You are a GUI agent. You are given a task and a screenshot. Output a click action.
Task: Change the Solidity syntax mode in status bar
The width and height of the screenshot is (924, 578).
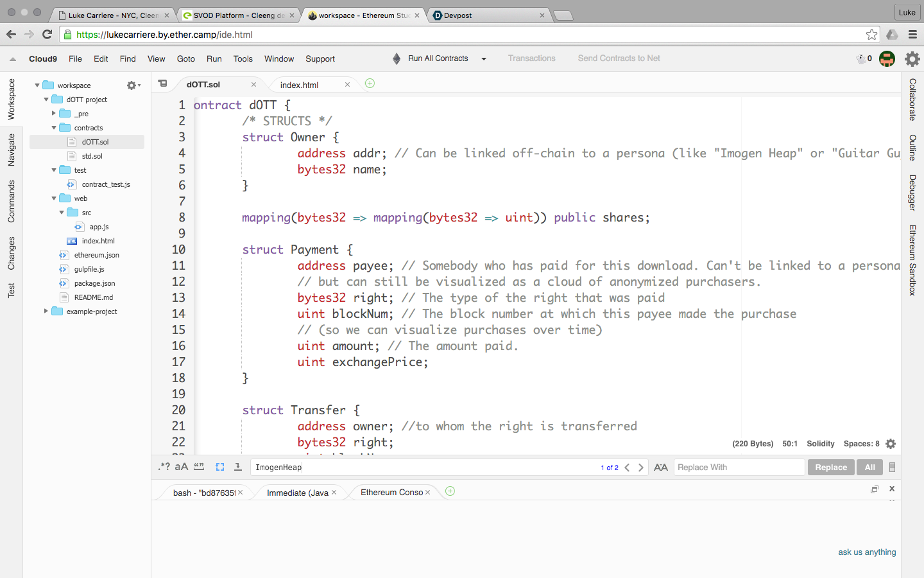click(x=820, y=444)
